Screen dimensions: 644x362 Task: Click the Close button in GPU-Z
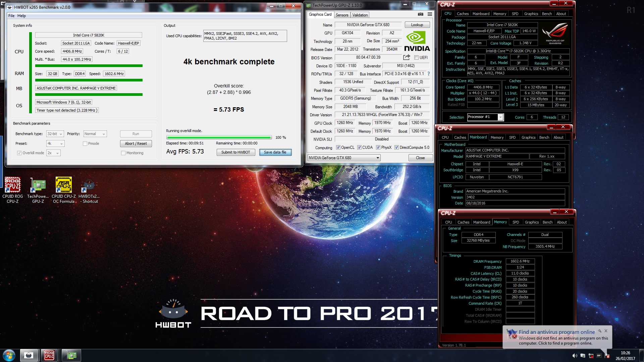click(420, 158)
